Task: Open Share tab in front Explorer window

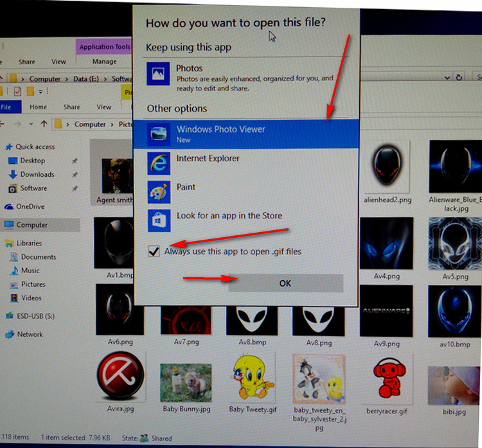Action: tap(71, 107)
